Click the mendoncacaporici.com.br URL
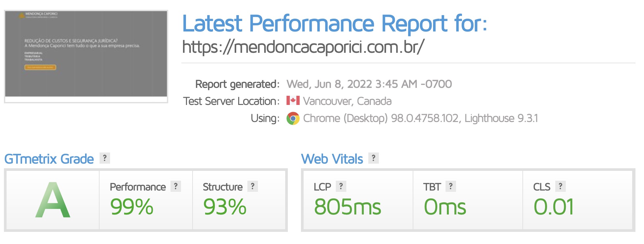The image size is (644, 244). pyautogui.click(x=303, y=47)
